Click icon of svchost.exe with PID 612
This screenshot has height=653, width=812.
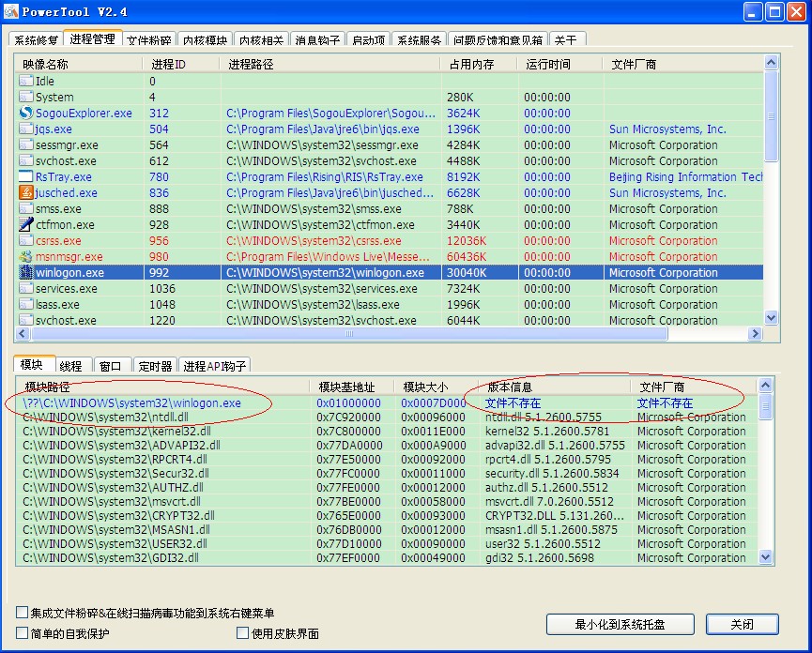point(26,161)
